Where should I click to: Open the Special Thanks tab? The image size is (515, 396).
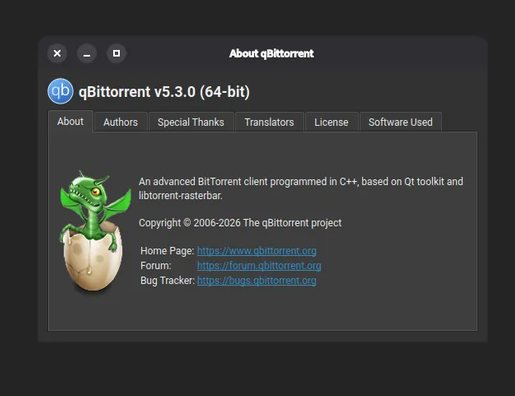coord(191,122)
